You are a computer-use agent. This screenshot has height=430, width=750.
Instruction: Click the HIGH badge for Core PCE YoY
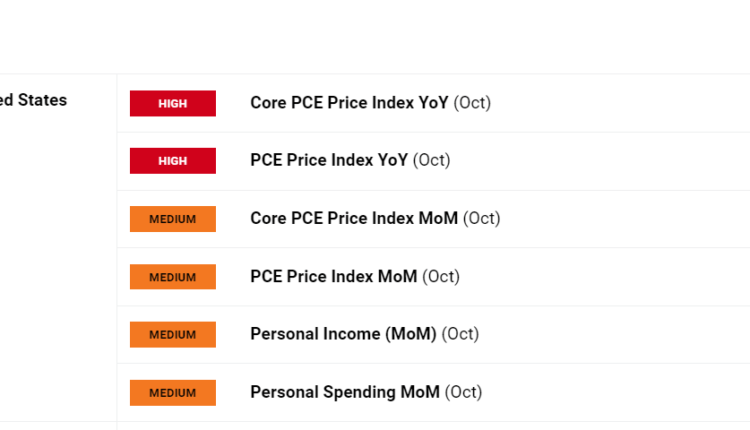coord(172,103)
